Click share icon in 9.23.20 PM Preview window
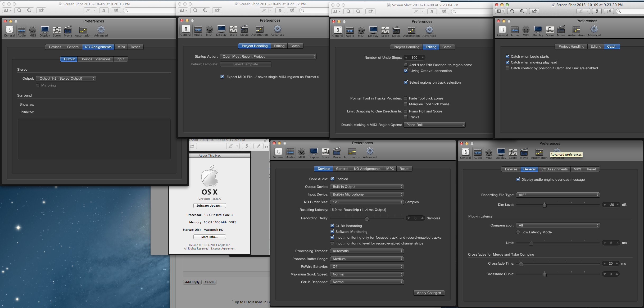The image size is (644, 308). 534,11
